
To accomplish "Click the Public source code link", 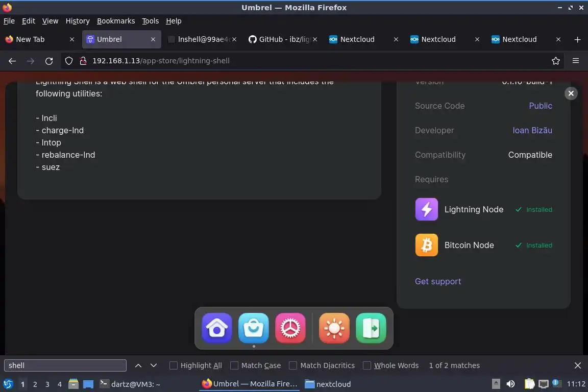I will [x=541, y=106].
